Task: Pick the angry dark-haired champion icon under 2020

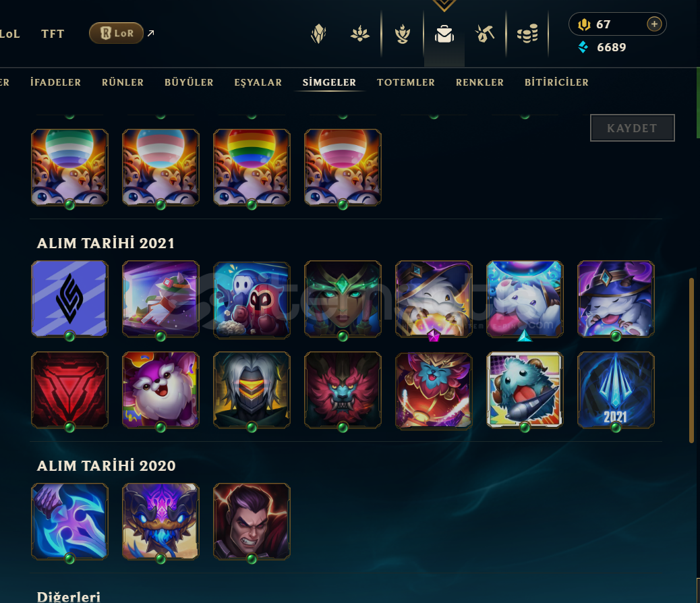Action: (252, 521)
